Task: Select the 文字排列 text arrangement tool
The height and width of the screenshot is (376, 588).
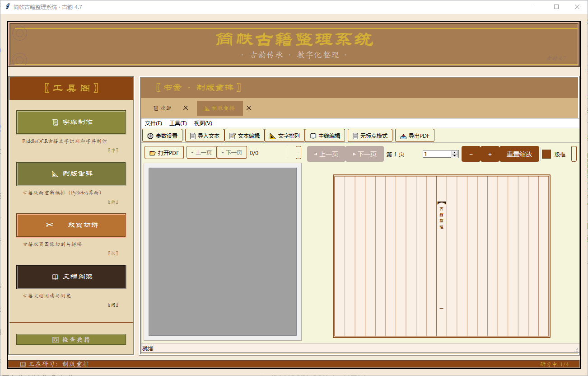Action: [x=285, y=135]
